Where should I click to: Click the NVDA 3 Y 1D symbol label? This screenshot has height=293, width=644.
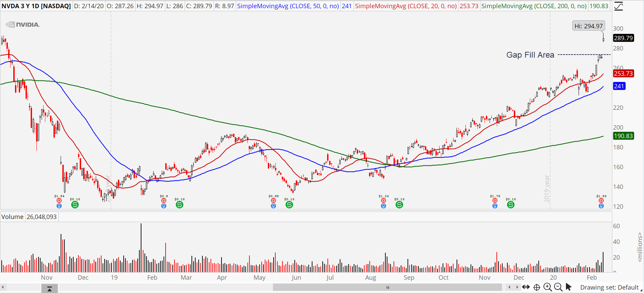(x=36, y=6)
